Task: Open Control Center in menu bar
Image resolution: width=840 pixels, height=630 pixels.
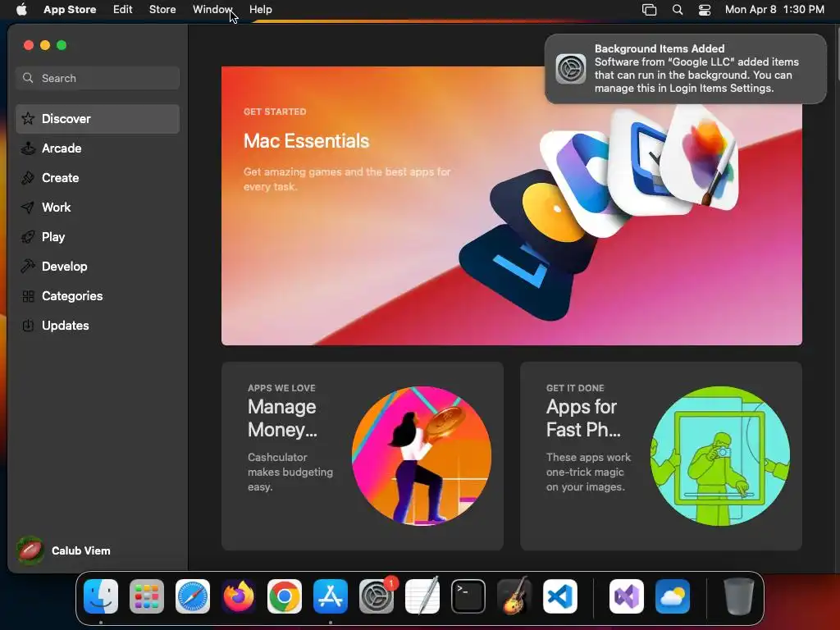Action: pos(705,10)
